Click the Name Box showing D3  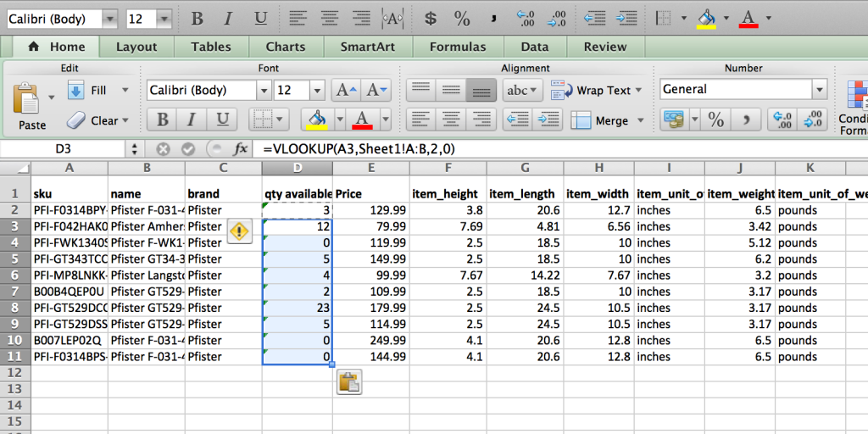pos(63,149)
